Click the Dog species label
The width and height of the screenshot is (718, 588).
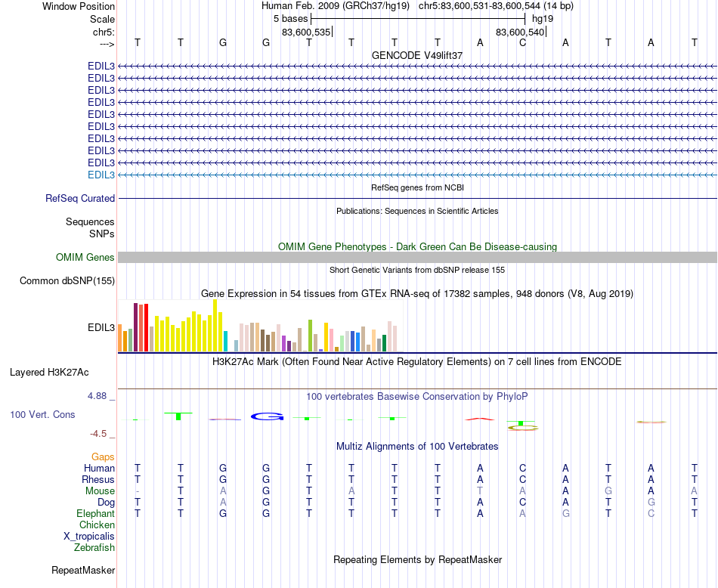coord(107,503)
